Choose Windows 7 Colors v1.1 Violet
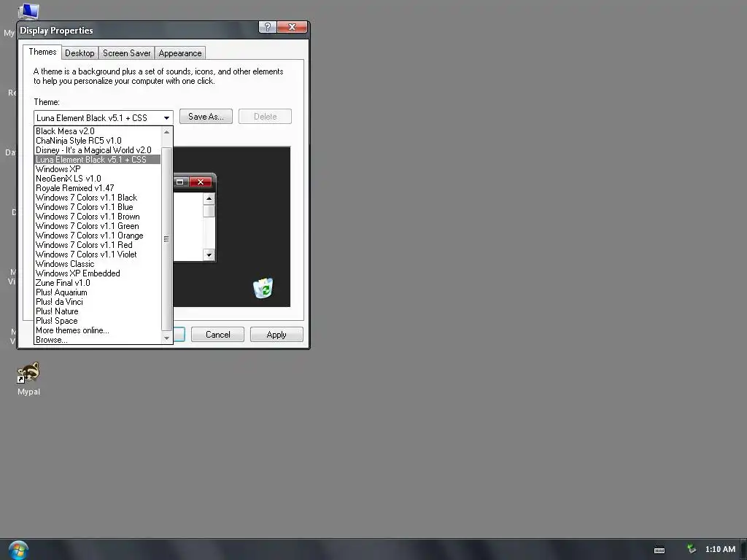Image resolution: width=747 pixels, height=560 pixels. (98, 254)
